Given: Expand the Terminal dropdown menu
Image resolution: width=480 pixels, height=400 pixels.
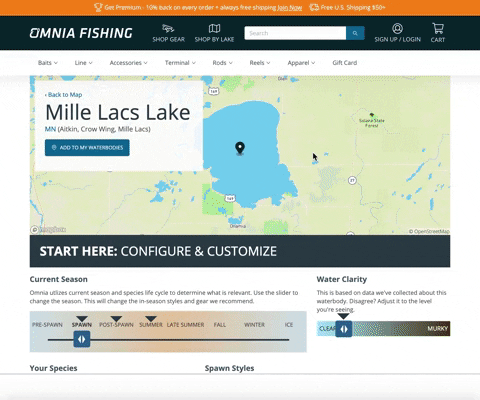Looking at the screenshot, I should click(180, 63).
